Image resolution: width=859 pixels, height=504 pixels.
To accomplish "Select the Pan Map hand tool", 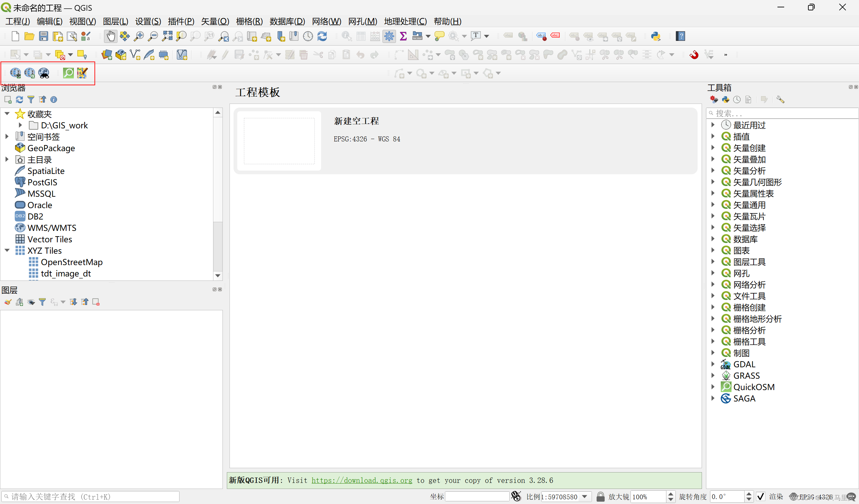I will [110, 36].
